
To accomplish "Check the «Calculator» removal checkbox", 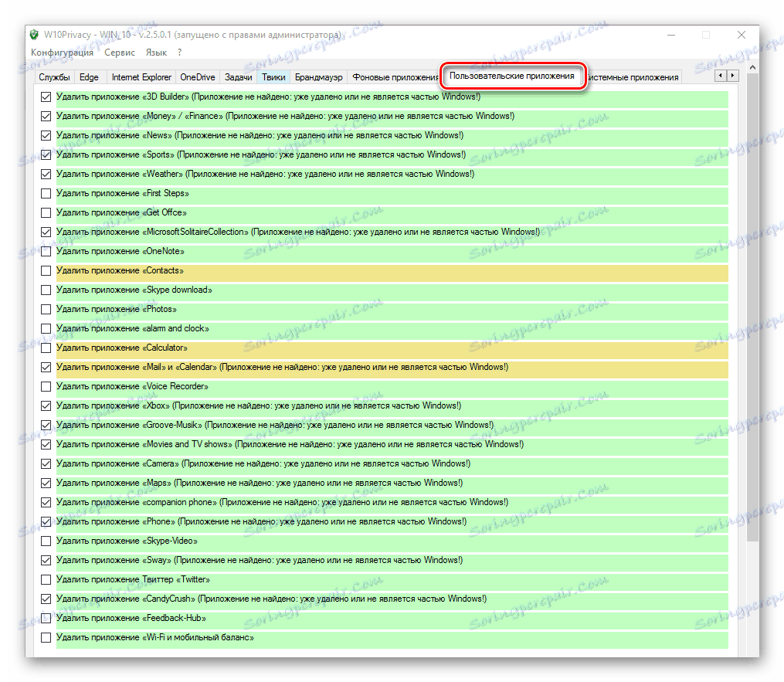I will (x=46, y=348).
